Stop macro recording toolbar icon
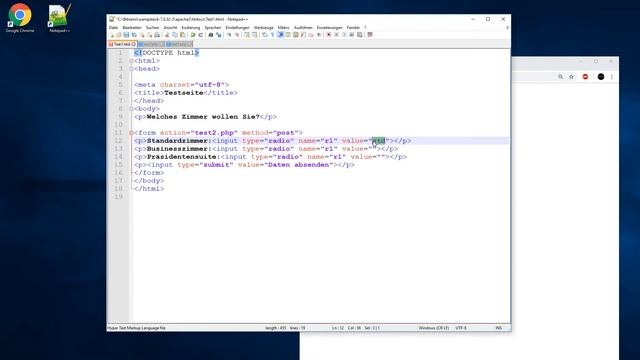This screenshot has height=360, width=640. (x=336, y=35)
